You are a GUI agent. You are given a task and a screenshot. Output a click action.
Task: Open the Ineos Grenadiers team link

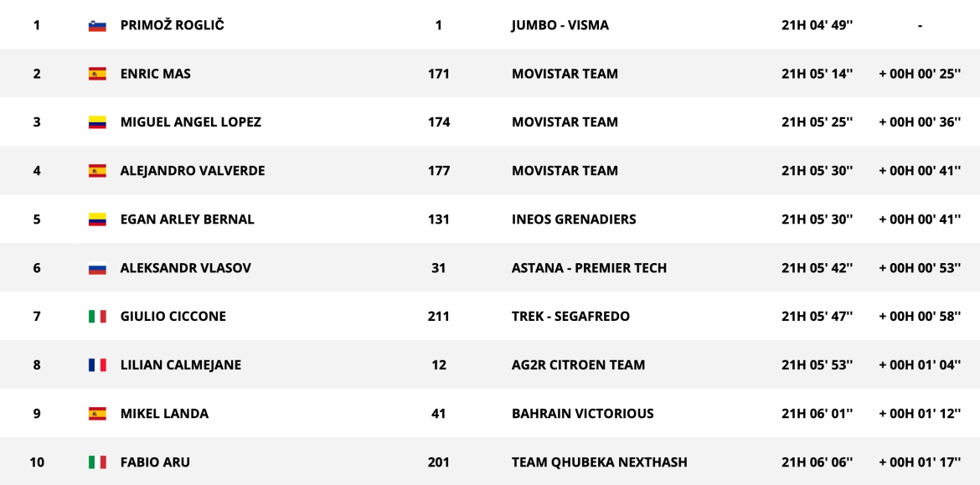click(x=574, y=219)
